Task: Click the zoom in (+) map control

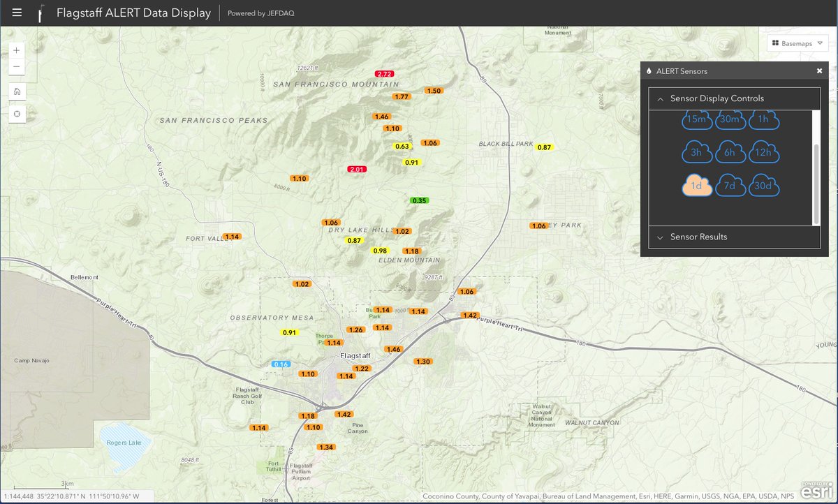Action: coord(16,50)
